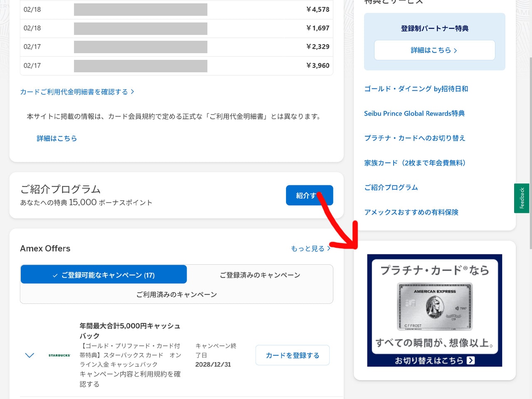Open ご紹介プログラム link in sidebar
The width and height of the screenshot is (532, 399).
391,187
